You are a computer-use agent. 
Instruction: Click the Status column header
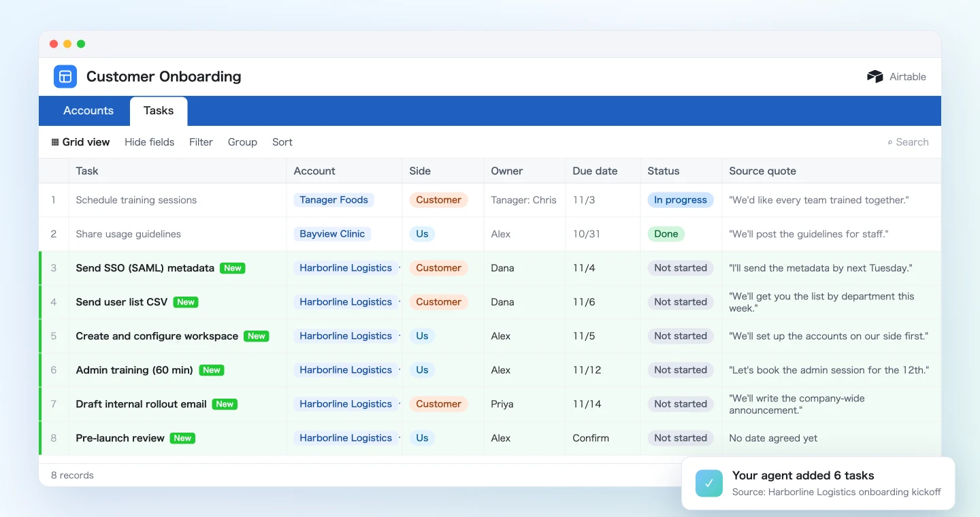click(681, 171)
